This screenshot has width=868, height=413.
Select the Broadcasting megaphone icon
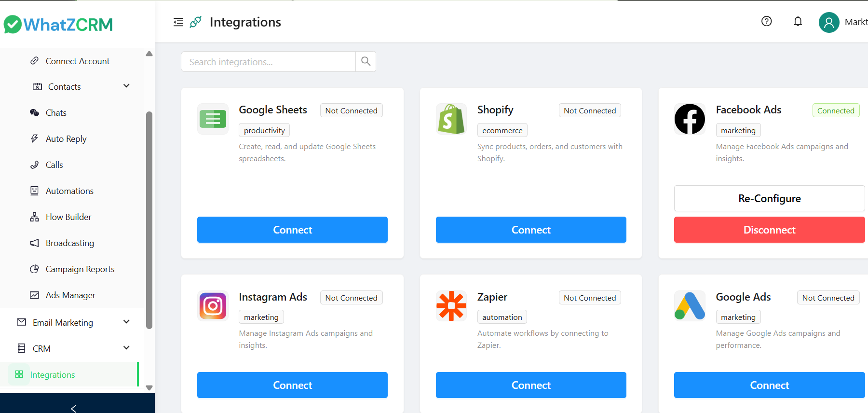(34, 243)
